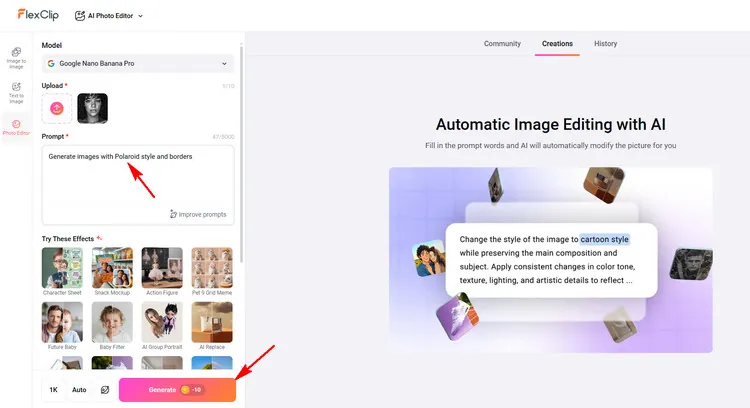Open the 1K resolution selector
Screen dimensions: 750x408
[x=53, y=389]
